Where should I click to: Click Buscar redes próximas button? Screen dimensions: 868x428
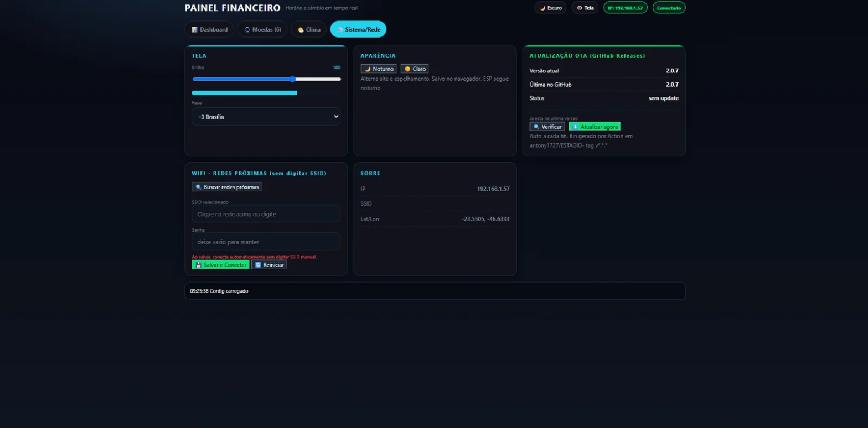226,187
